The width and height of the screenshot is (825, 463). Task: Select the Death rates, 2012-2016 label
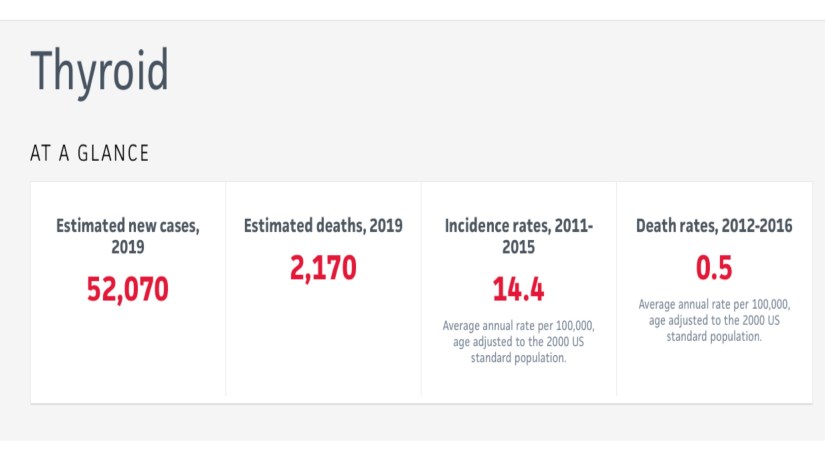(x=714, y=226)
